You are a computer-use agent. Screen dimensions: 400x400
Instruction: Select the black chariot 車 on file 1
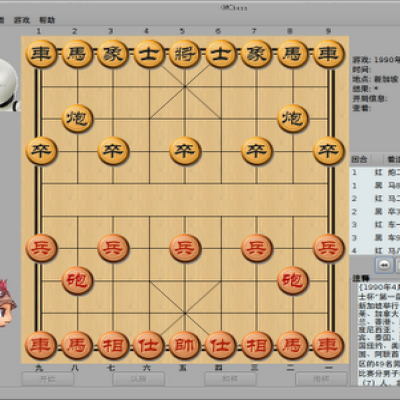tap(41, 54)
